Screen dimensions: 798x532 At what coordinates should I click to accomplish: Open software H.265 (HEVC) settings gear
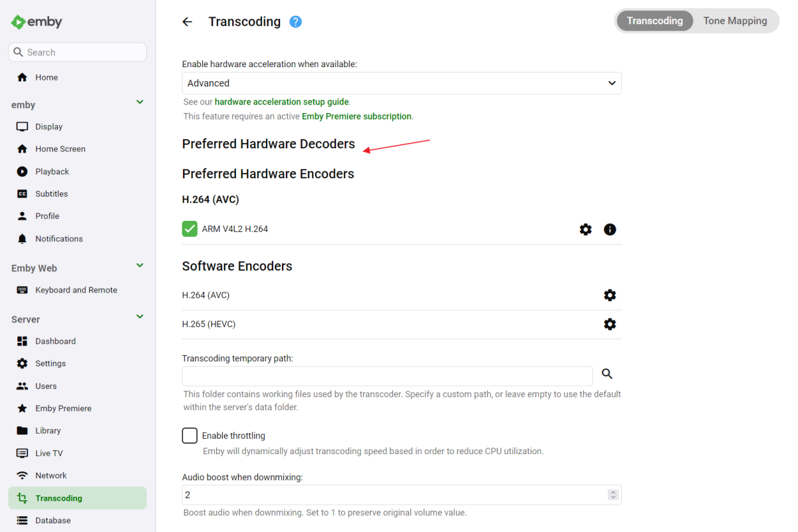click(610, 325)
